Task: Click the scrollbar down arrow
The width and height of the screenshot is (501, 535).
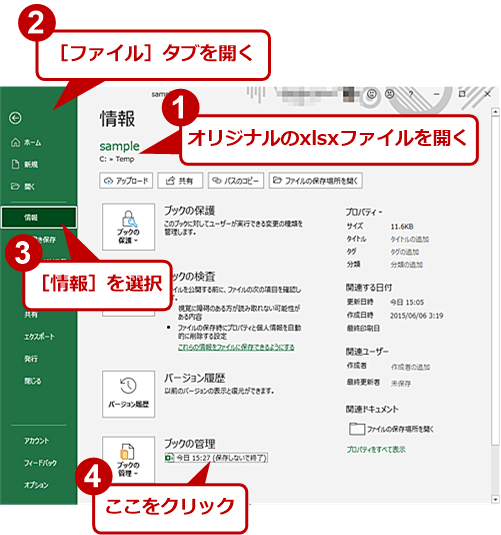Action: [x=496, y=499]
